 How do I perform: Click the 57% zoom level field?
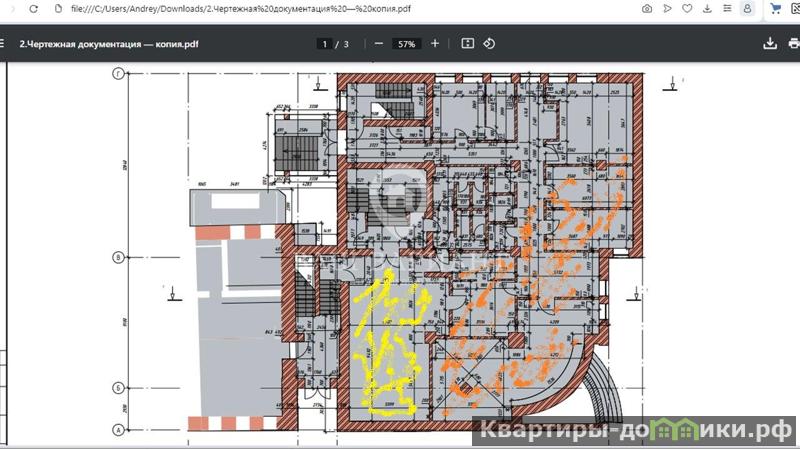[406, 44]
